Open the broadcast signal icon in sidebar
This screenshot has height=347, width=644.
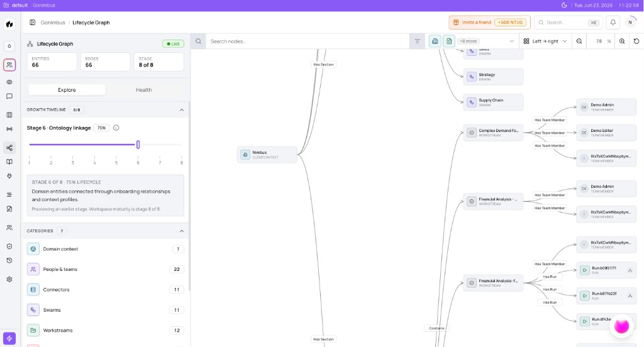[9, 129]
